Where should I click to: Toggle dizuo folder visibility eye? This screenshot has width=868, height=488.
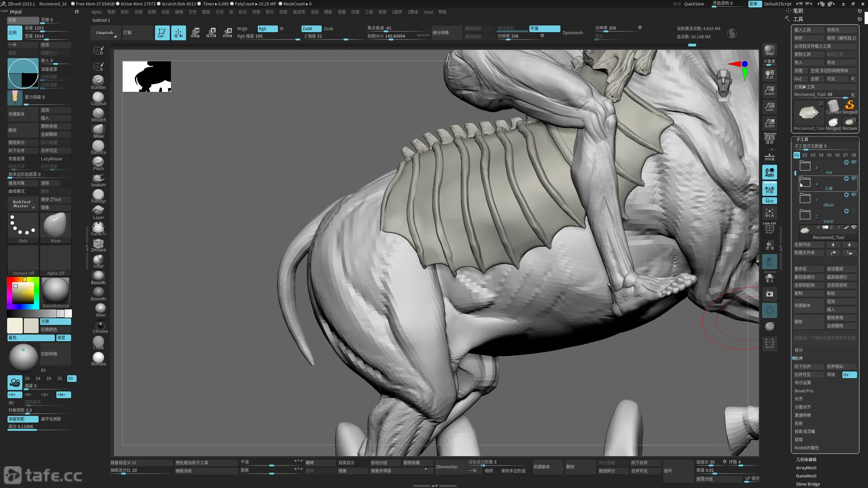pyautogui.click(x=854, y=195)
